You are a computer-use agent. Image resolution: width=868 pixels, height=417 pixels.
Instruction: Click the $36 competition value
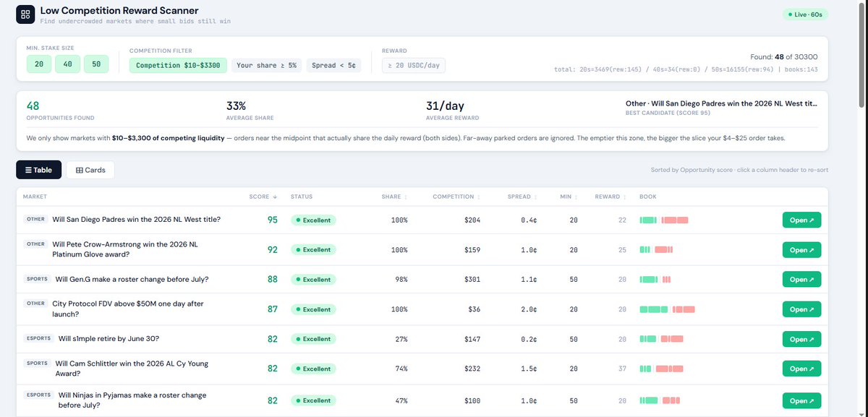(475, 309)
